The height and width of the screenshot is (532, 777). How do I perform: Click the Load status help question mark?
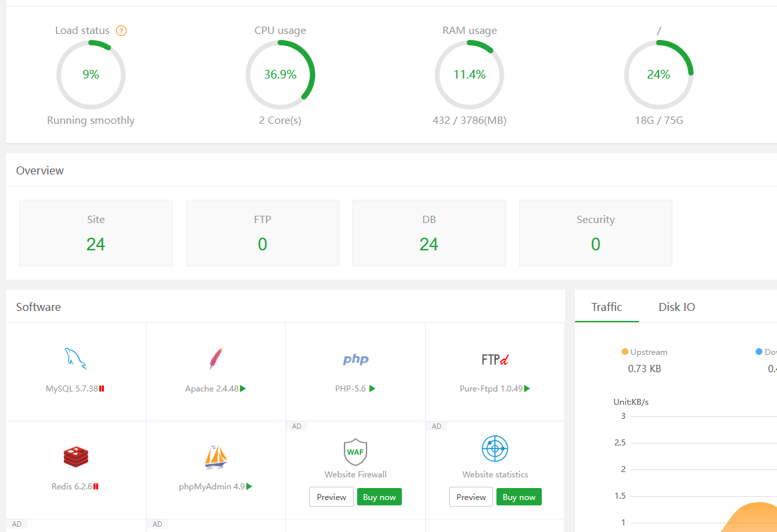tap(121, 31)
